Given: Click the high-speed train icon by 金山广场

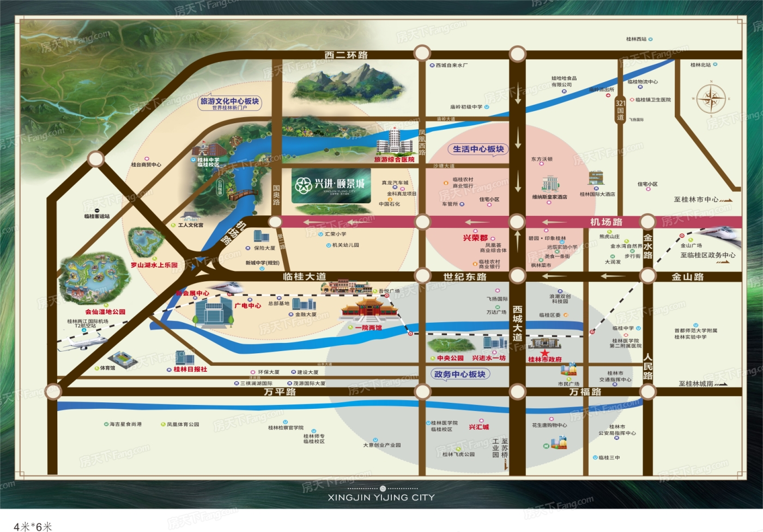Looking at the screenshot, I should (721, 235).
